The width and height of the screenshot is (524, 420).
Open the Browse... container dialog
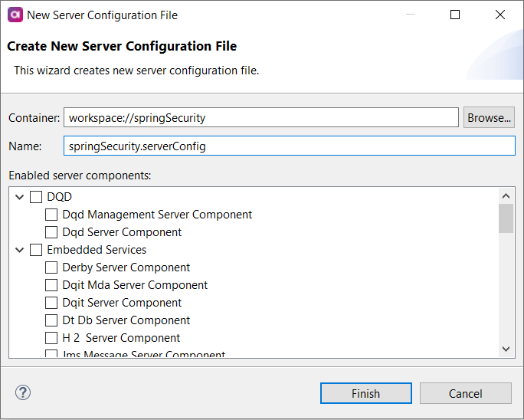tap(489, 117)
